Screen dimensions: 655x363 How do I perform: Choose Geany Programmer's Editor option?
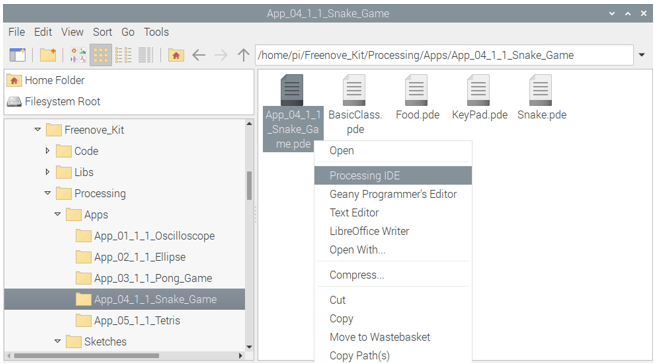point(393,194)
